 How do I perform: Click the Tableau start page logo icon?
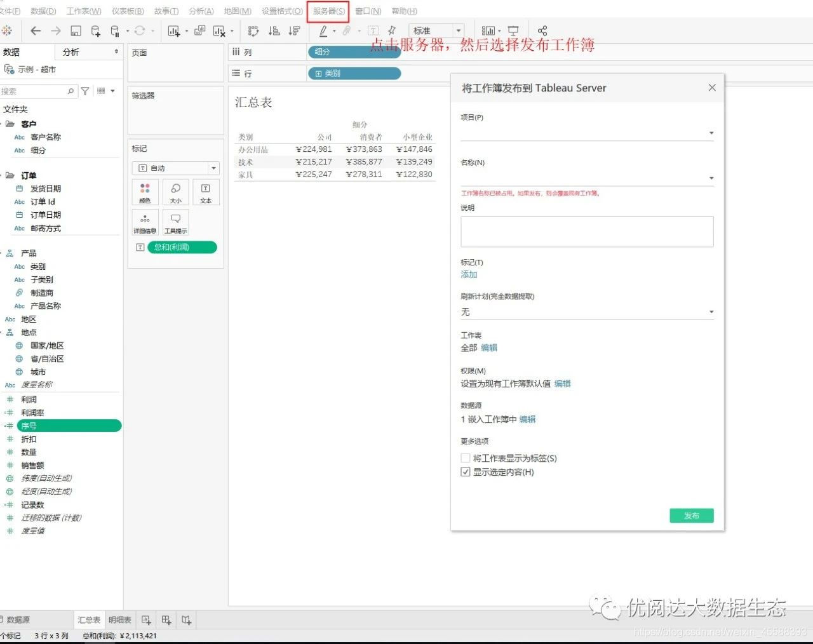[6, 30]
